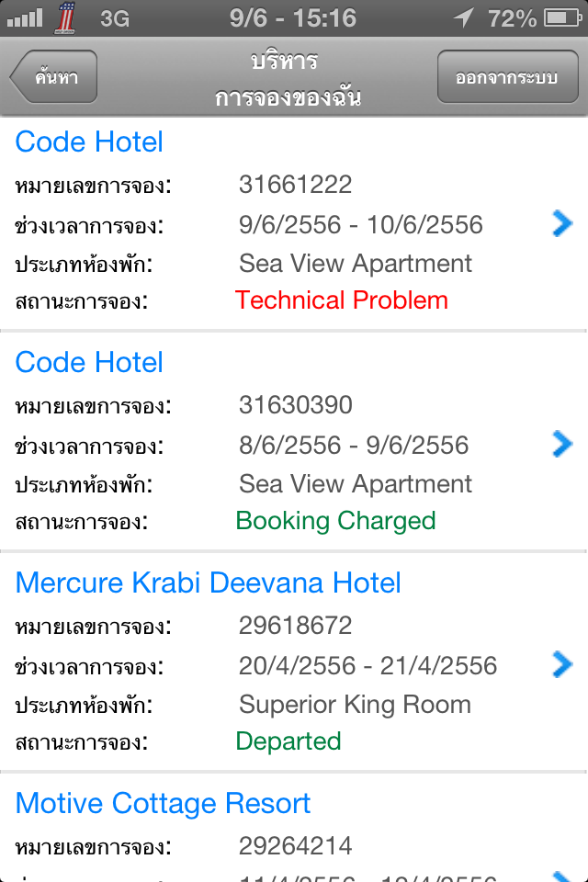The width and height of the screenshot is (588, 882).
Task: Tap the signal strength bars
Action: (24, 17)
